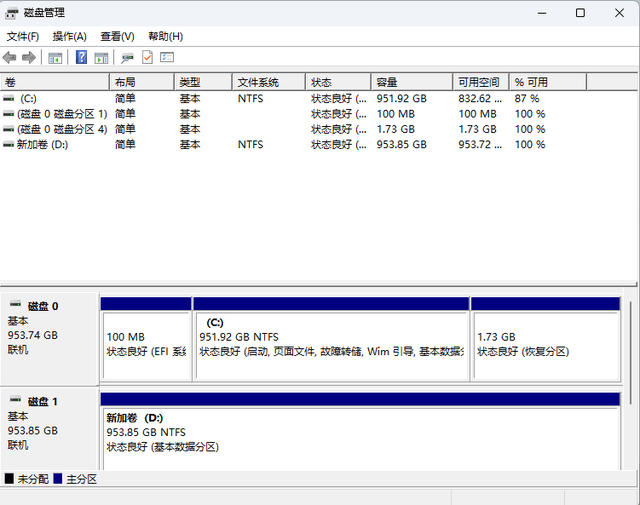Click the 磁盘 1 disk icon

point(16,399)
